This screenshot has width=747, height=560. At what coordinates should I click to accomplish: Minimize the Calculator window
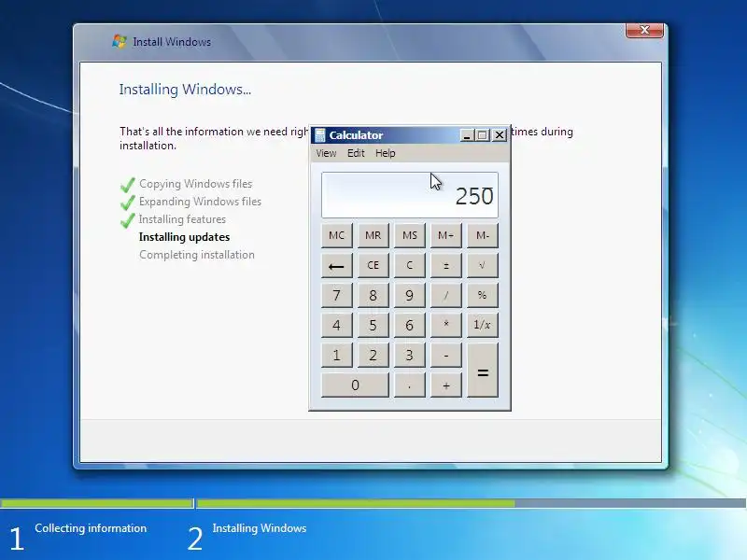[x=467, y=135]
